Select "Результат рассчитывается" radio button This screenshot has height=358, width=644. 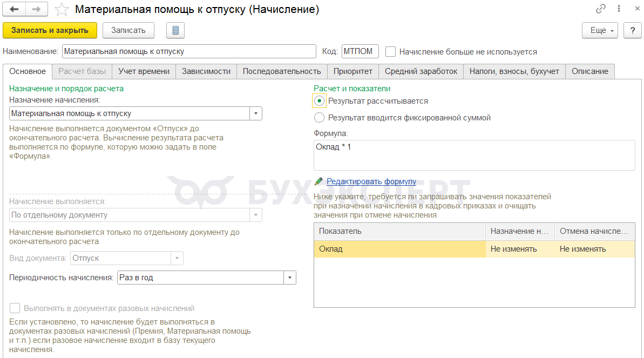[x=320, y=101]
